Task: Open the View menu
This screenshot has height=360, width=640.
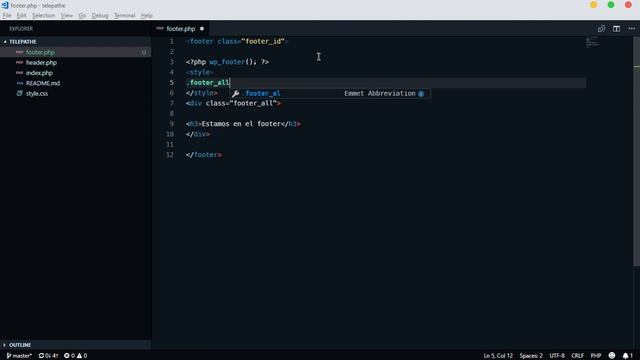Action: click(67, 16)
